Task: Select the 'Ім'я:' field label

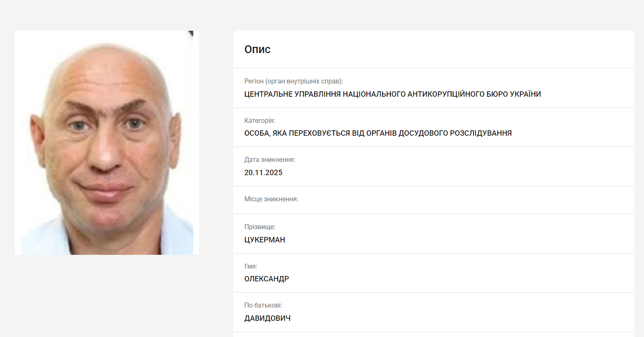Action: coord(251,266)
